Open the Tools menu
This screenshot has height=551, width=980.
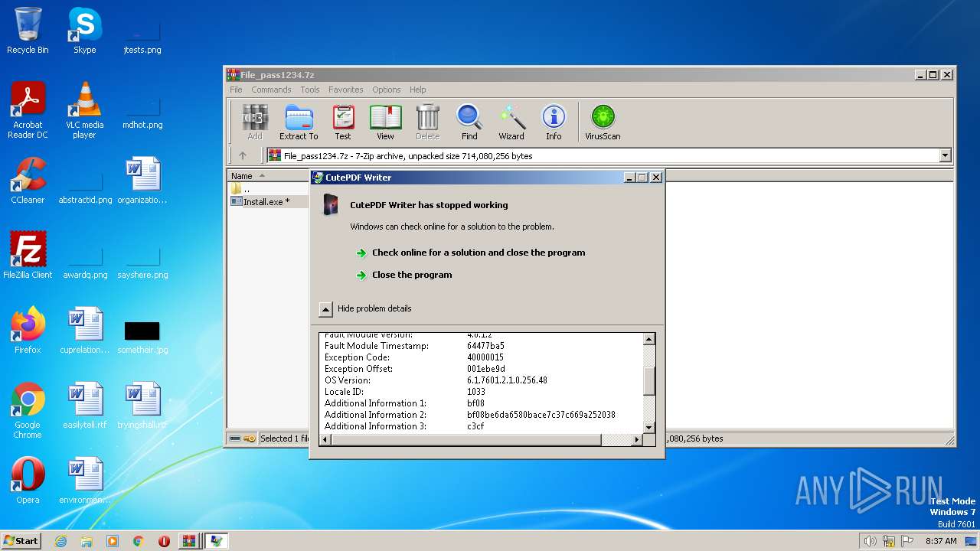pos(310,90)
